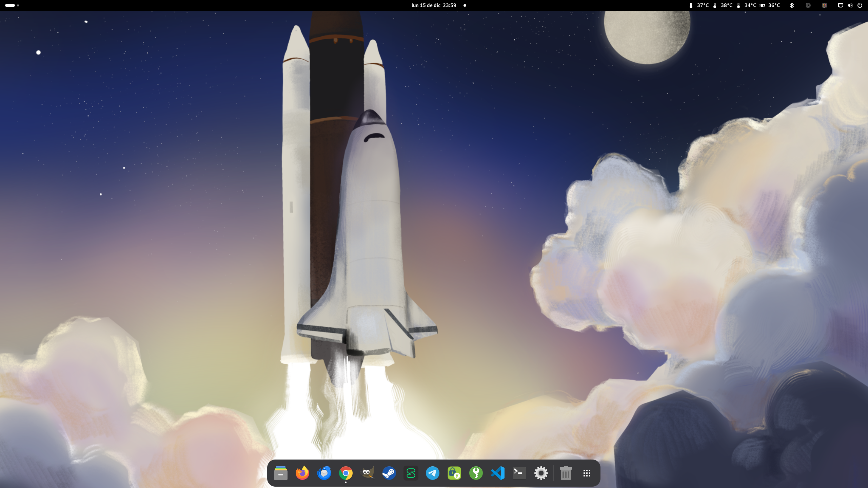Open the Trash in the dock
Screen dimensions: 868x488
[x=565, y=473]
